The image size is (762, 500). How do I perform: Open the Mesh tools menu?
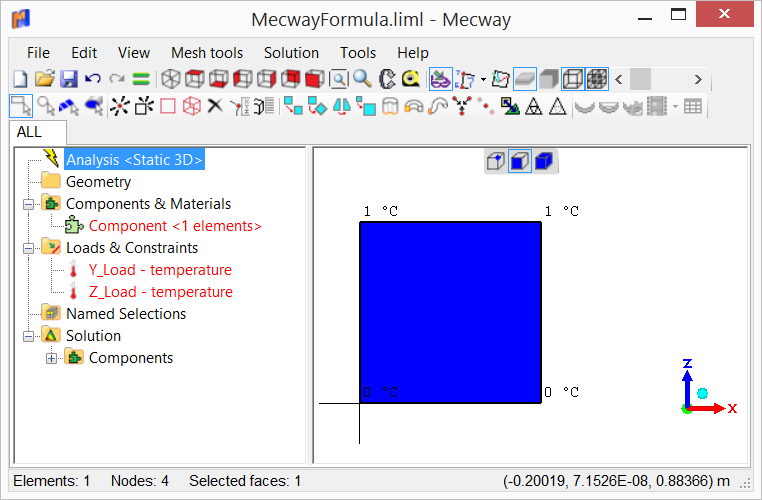pyautogui.click(x=207, y=52)
